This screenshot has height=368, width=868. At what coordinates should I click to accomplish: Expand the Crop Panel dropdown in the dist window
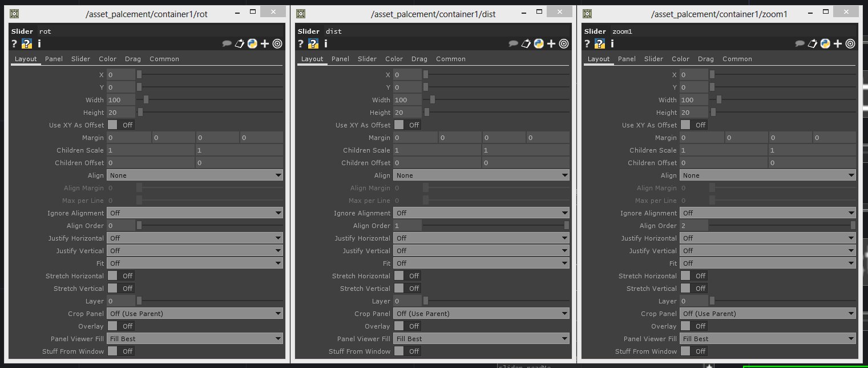481,314
